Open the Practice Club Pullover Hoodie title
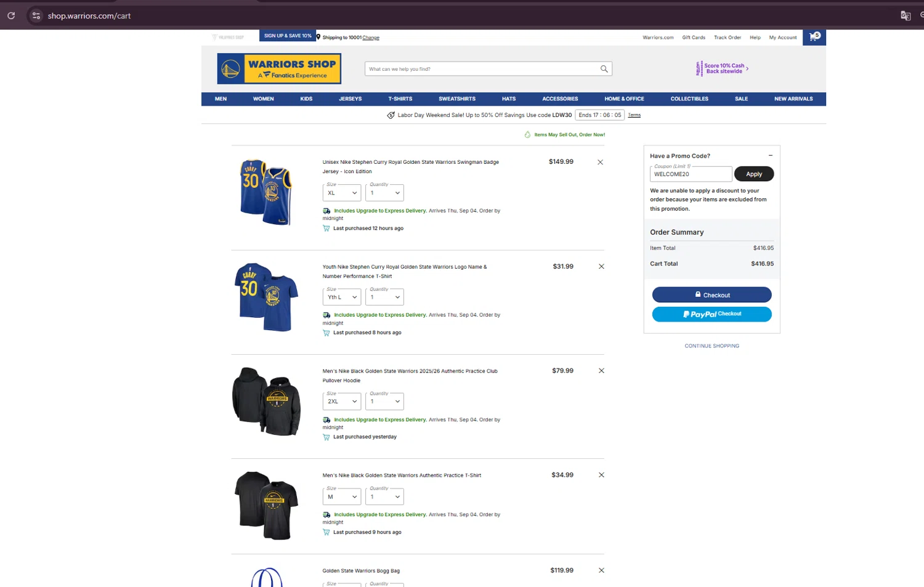Screen dimensions: 924x587 [x=410, y=376]
